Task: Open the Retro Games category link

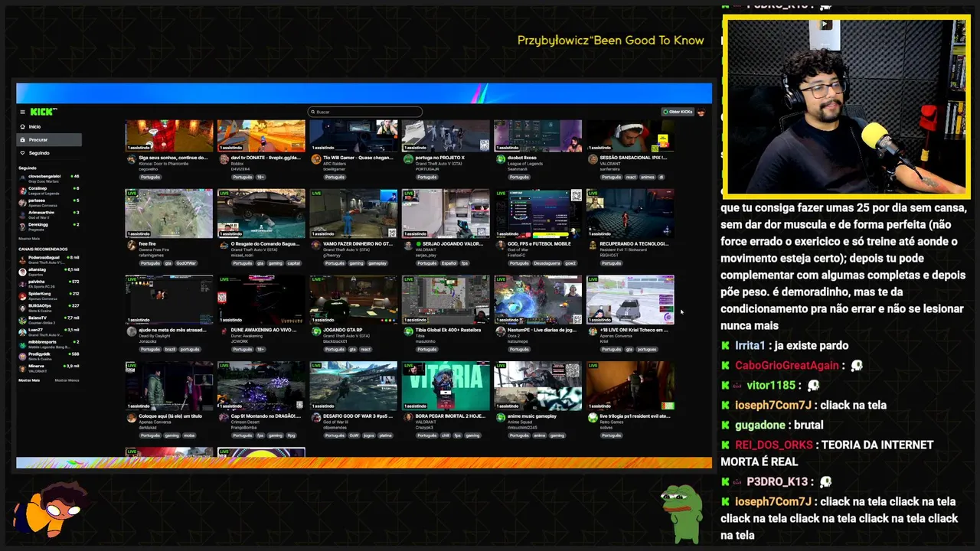Action: click(612, 422)
